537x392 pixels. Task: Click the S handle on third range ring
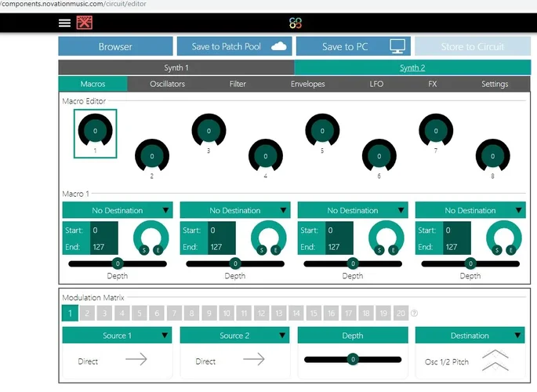379,250
